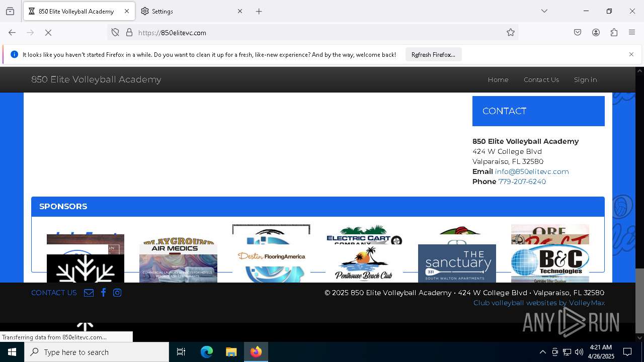This screenshot has height=362, width=644.
Task: Open the Extensions puzzle icon
Action: click(x=614, y=33)
